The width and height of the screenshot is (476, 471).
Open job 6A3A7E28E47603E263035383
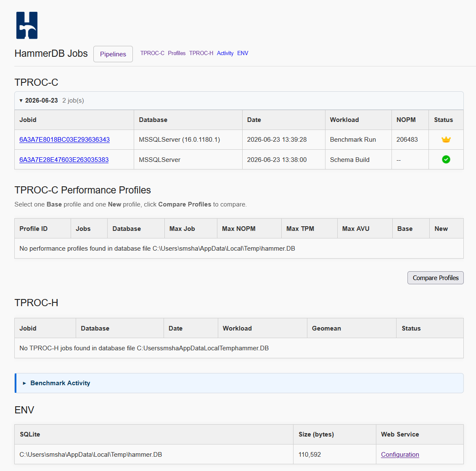64,160
